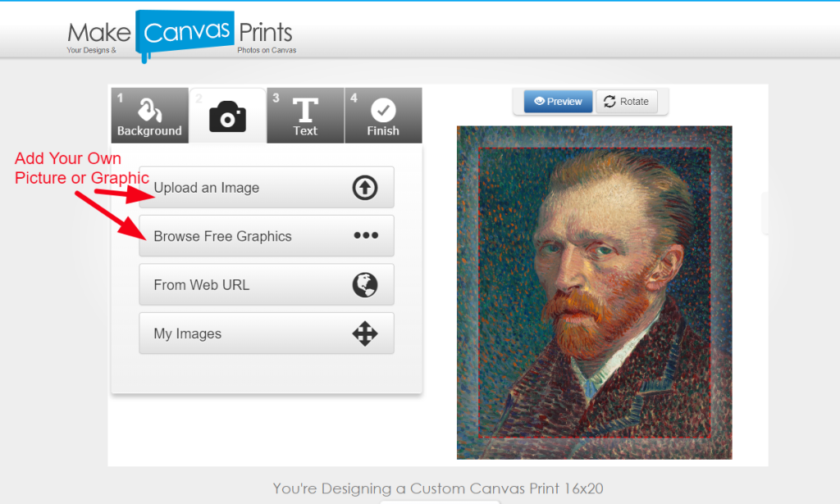Click the paint bucket icon in step 1
The image size is (840, 504).
(x=148, y=109)
